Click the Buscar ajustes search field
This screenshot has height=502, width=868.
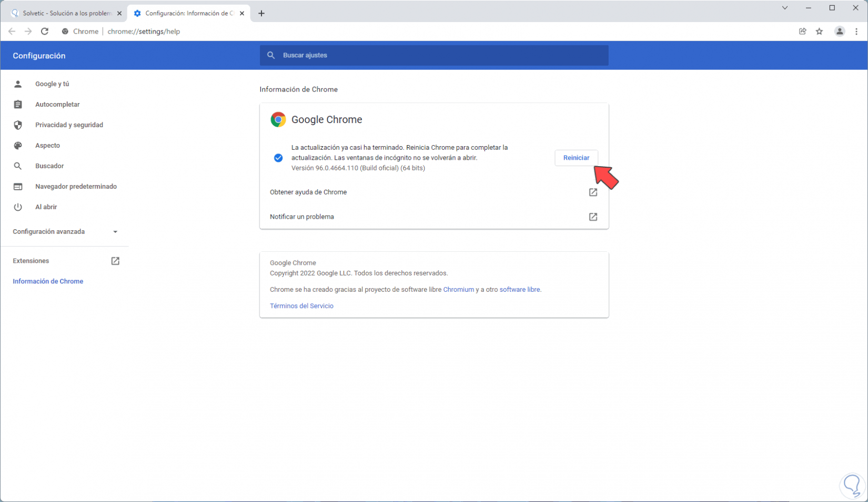tap(434, 55)
